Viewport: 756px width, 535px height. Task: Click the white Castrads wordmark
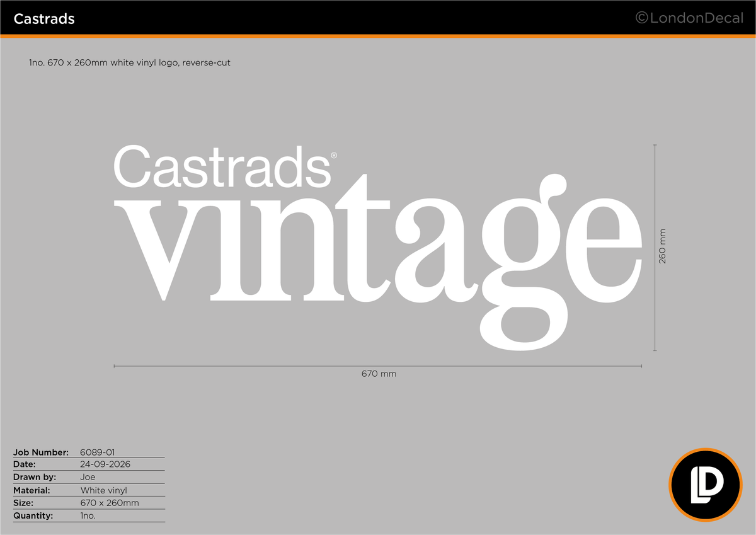(222, 166)
